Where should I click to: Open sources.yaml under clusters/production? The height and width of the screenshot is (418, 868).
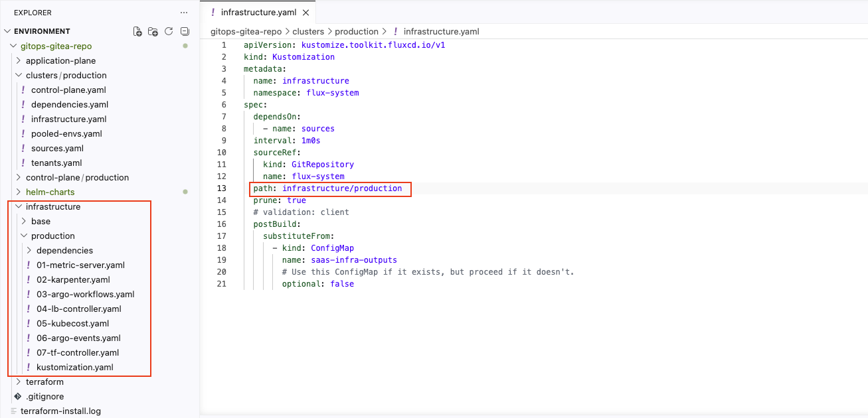point(57,148)
